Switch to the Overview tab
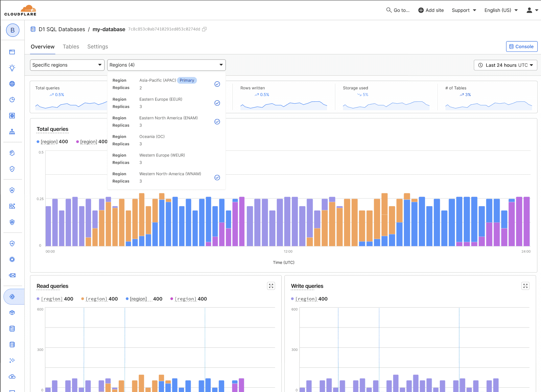The height and width of the screenshot is (392, 541). click(x=43, y=47)
